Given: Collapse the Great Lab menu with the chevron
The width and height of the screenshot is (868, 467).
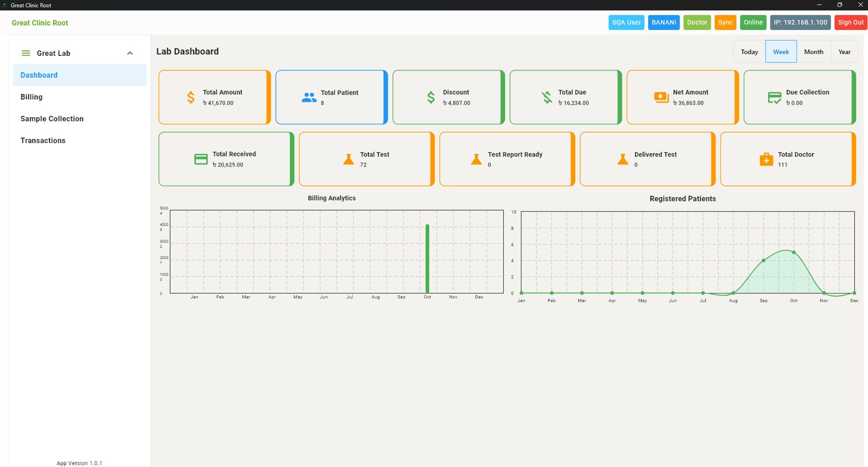Looking at the screenshot, I should click(x=130, y=53).
